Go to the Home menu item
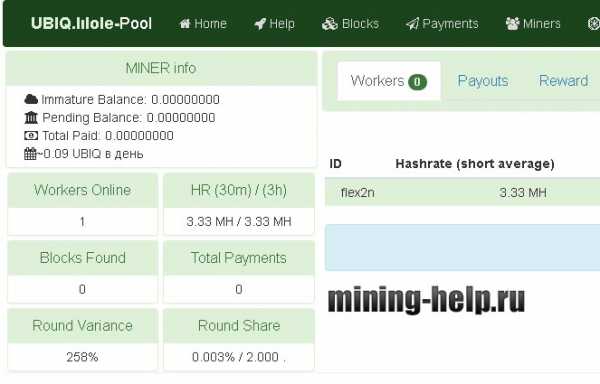 coord(203,24)
